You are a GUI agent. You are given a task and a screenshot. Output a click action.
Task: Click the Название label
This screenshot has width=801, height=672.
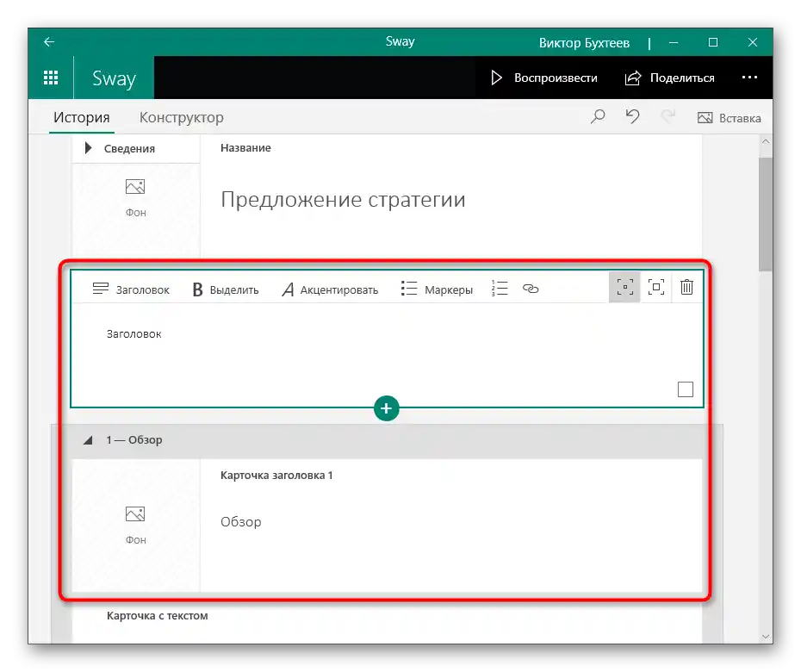click(245, 147)
